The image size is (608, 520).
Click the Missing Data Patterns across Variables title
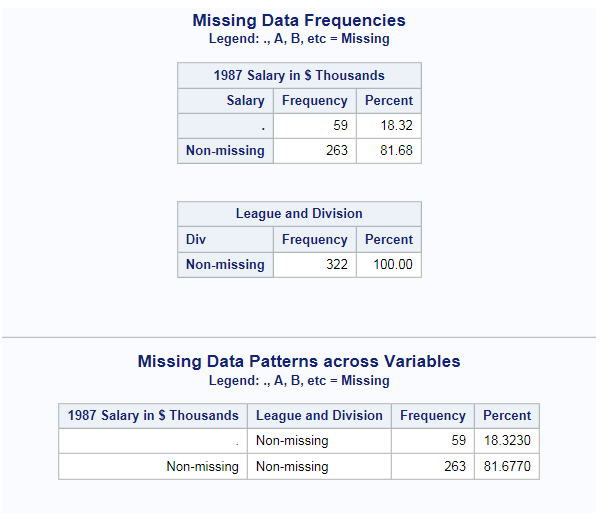299,361
